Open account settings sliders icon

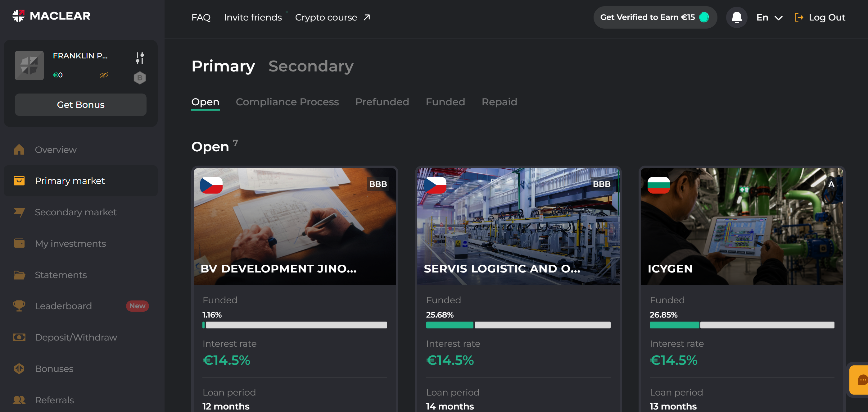point(140,58)
